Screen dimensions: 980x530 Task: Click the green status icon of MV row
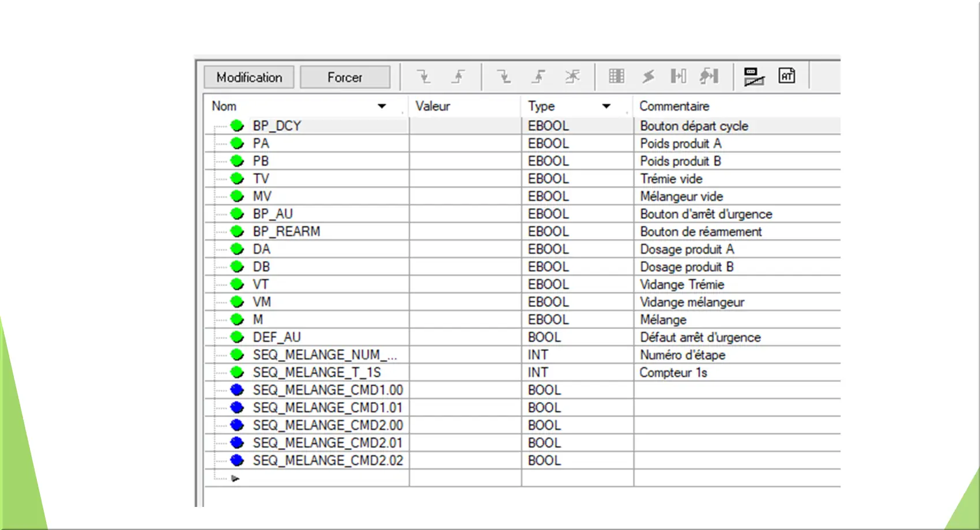pyautogui.click(x=237, y=196)
